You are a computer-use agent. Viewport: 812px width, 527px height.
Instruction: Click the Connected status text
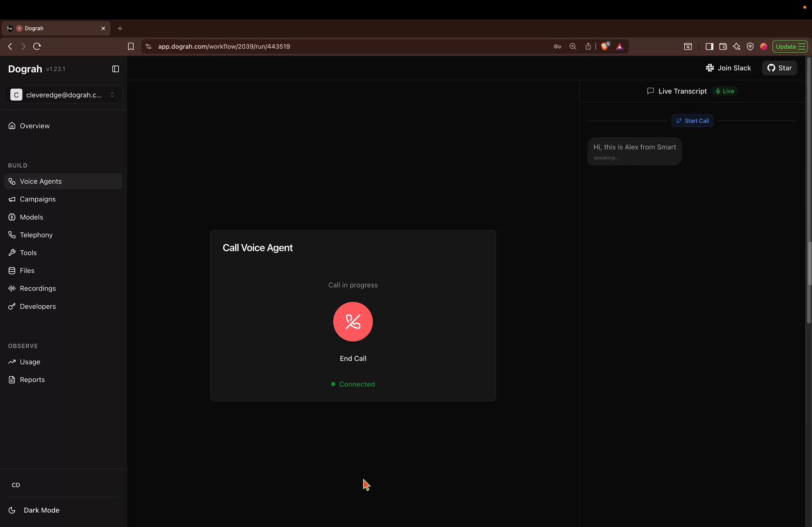pyautogui.click(x=357, y=384)
